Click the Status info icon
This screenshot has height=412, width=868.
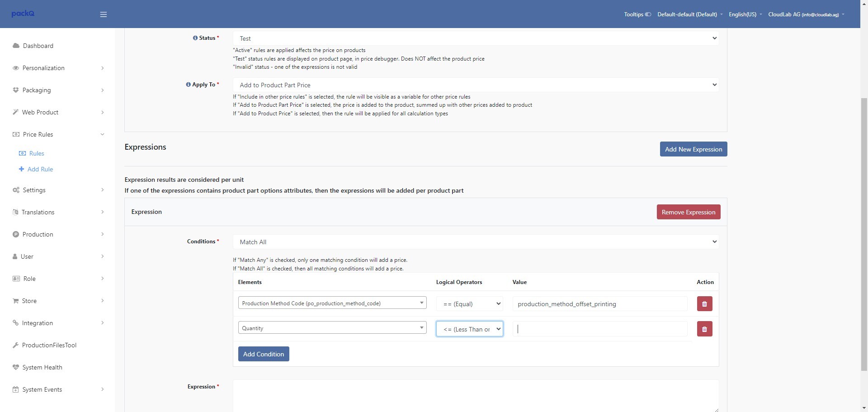(x=195, y=38)
